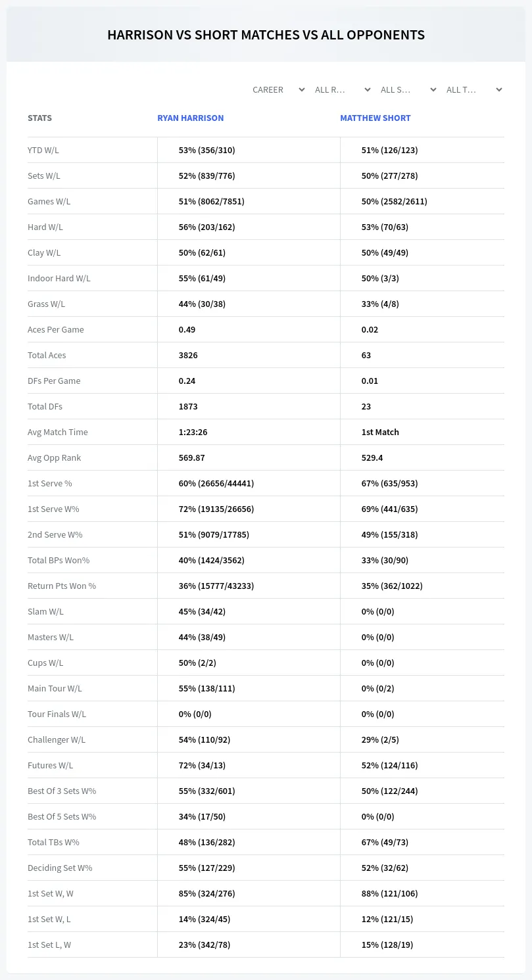The width and height of the screenshot is (532, 980).
Task: Click Short's 1st Set L, W value
Action: click(x=387, y=945)
